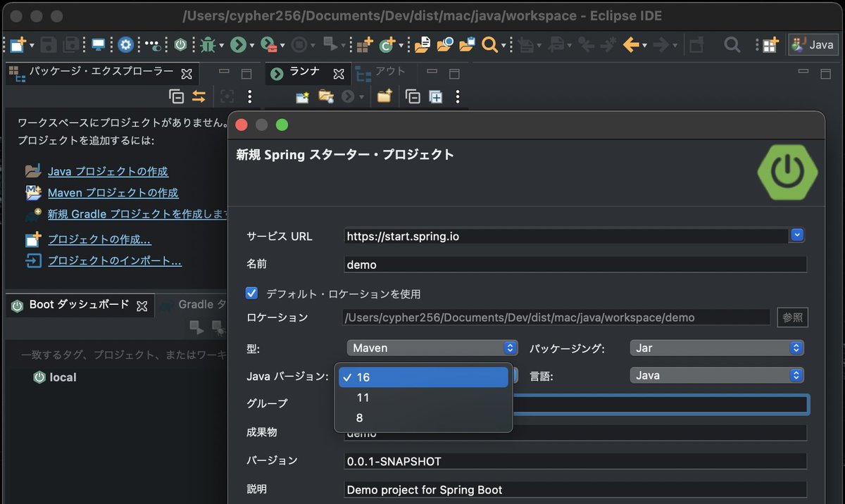845x504 pixels.
Task: Click the New Java Package toolbar icon
Action: [x=364, y=45]
